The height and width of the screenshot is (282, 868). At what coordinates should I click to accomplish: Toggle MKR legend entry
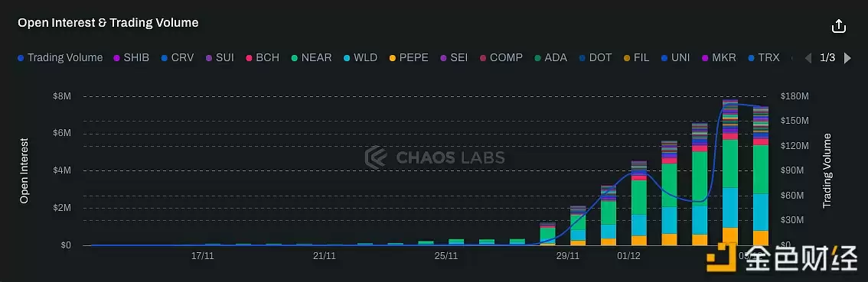(719, 57)
